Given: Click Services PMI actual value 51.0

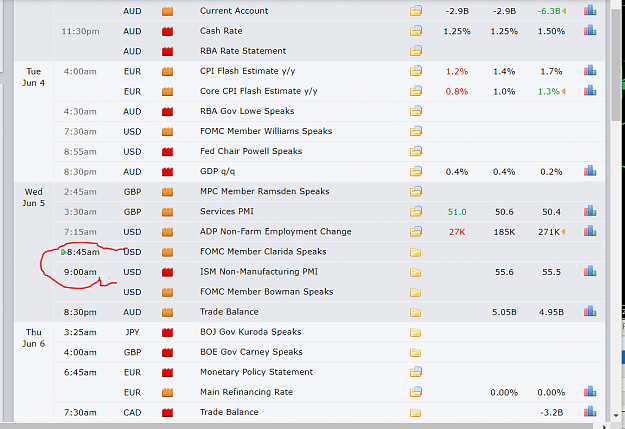Looking at the screenshot, I should click(x=457, y=212).
